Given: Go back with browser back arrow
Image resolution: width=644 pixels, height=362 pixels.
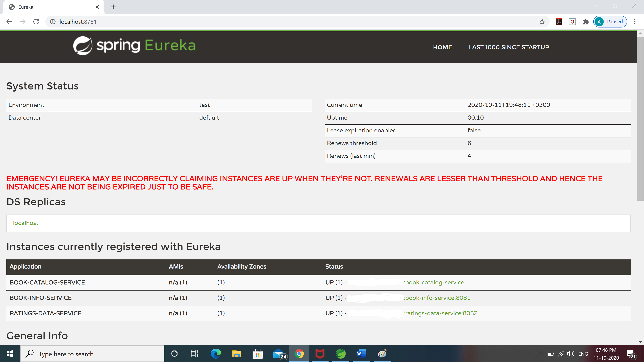Looking at the screenshot, I should pos(9,22).
